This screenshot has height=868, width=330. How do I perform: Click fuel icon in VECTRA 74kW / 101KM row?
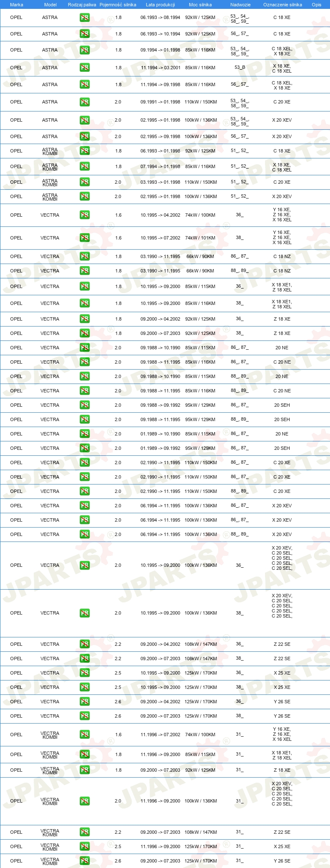(84, 238)
